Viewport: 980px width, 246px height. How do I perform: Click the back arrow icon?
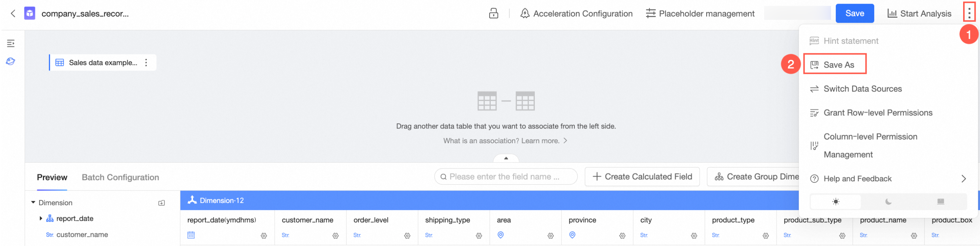tap(13, 14)
